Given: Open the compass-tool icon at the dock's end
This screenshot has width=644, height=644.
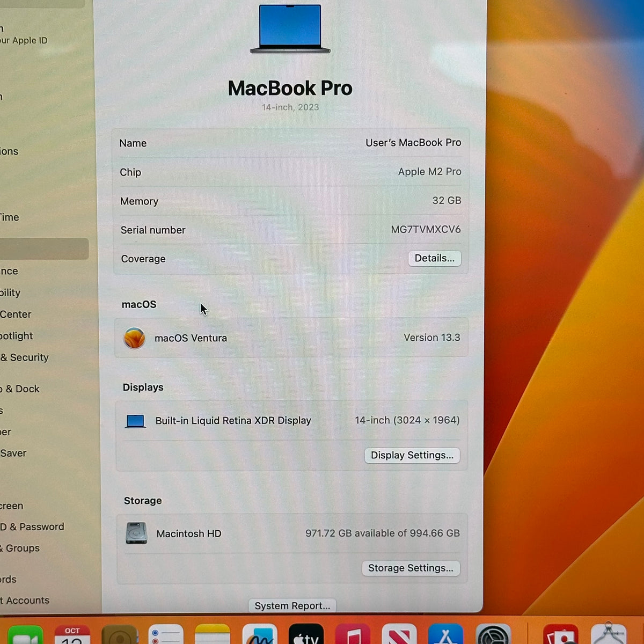Looking at the screenshot, I should [x=609, y=634].
